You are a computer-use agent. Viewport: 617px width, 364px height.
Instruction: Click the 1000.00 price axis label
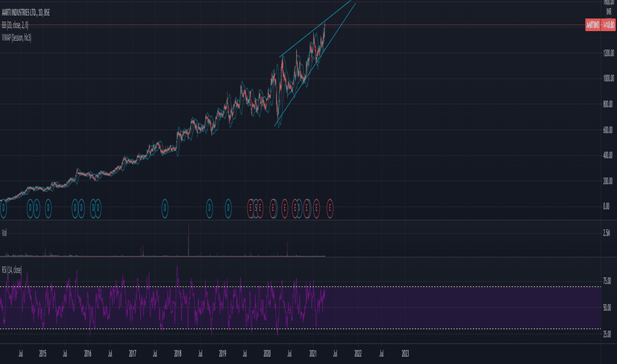tap(608, 78)
